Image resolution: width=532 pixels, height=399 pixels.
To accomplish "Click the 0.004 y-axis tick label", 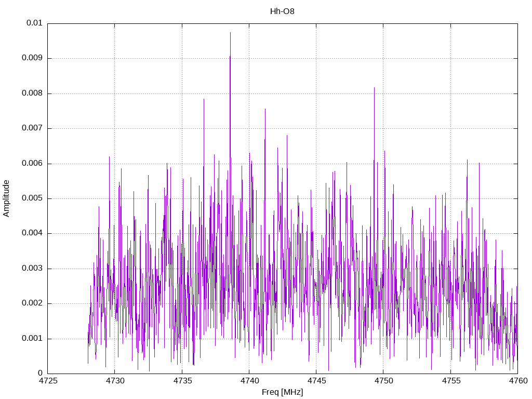I will click(x=32, y=233).
